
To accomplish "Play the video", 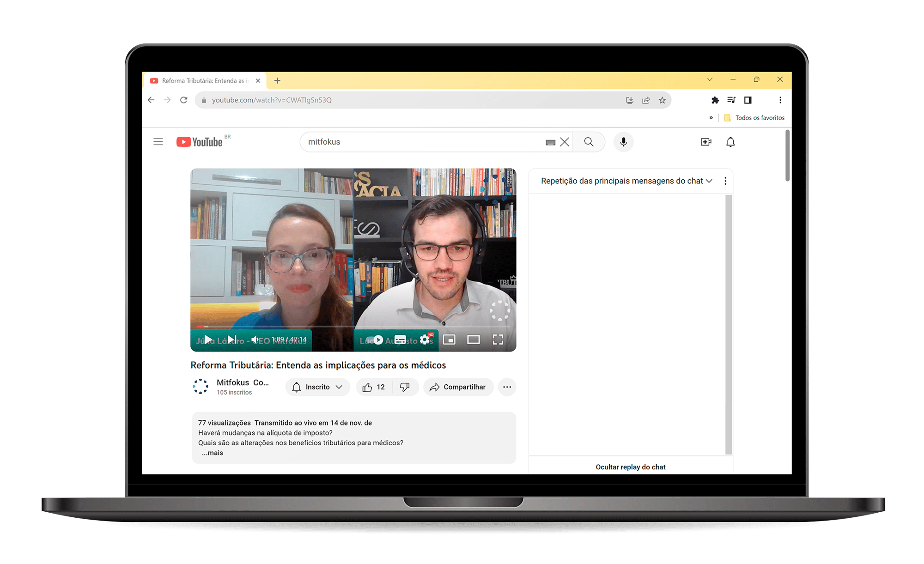I will click(x=208, y=340).
